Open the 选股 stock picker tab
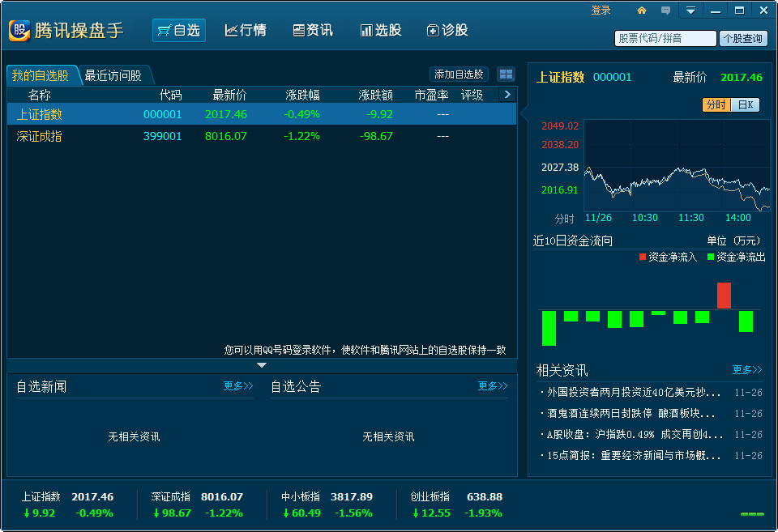Image resolution: width=778 pixels, height=532 pixels. [381, 30]
